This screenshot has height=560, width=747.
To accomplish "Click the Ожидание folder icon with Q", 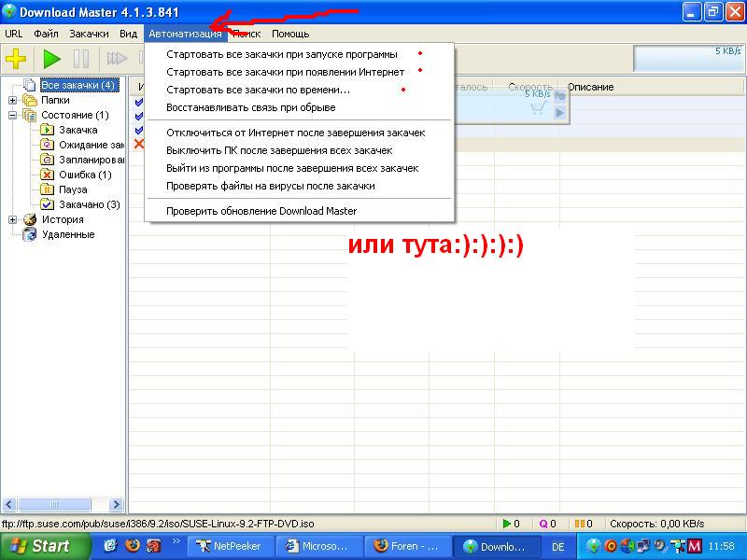I will (47, 145).
